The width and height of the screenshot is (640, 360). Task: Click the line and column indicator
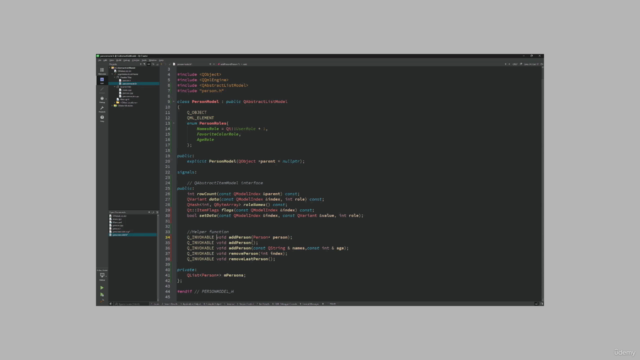(x=530, y=64)
